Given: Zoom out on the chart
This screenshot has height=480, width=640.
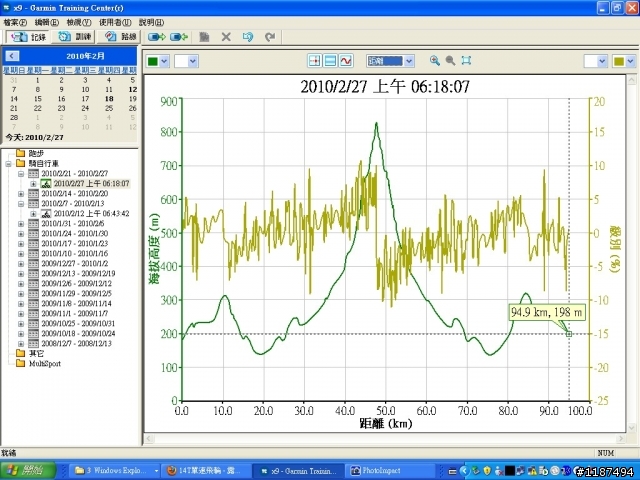Looking at the screenshot, I should [x=451, y=61].
